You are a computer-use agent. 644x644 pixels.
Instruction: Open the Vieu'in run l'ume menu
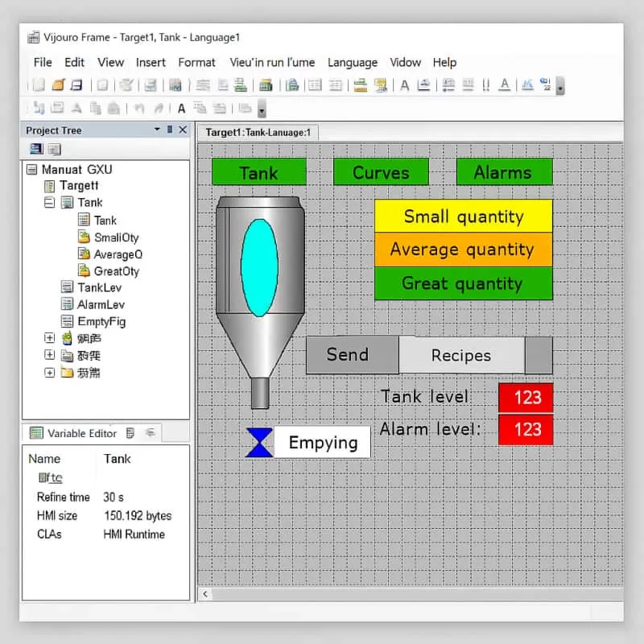[x=272, y=63]
